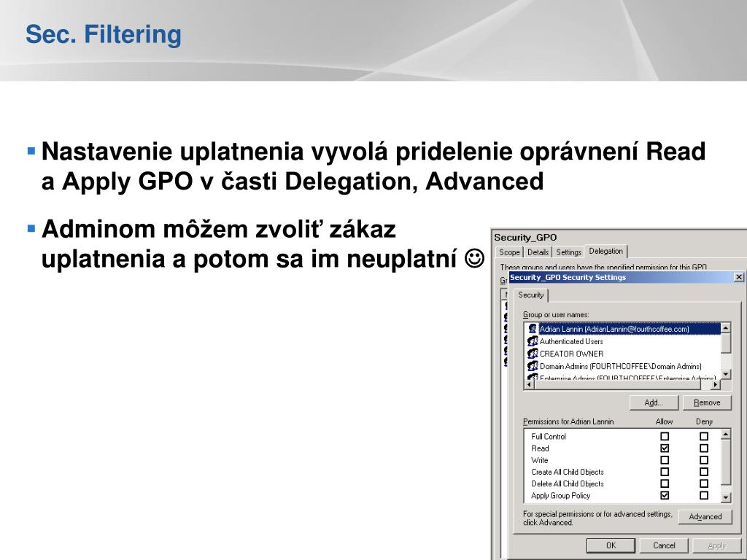Click permissions list scrollbar down arrow
Viewport: 747px width, 560px height.
tap(726, 497)
